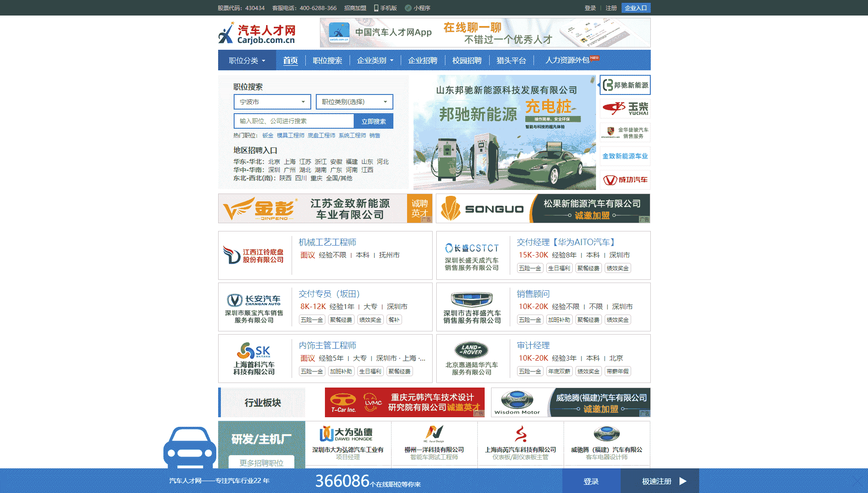Select the 邦驰新能源 logo thumbnail
868x493 pixels.
625,85
